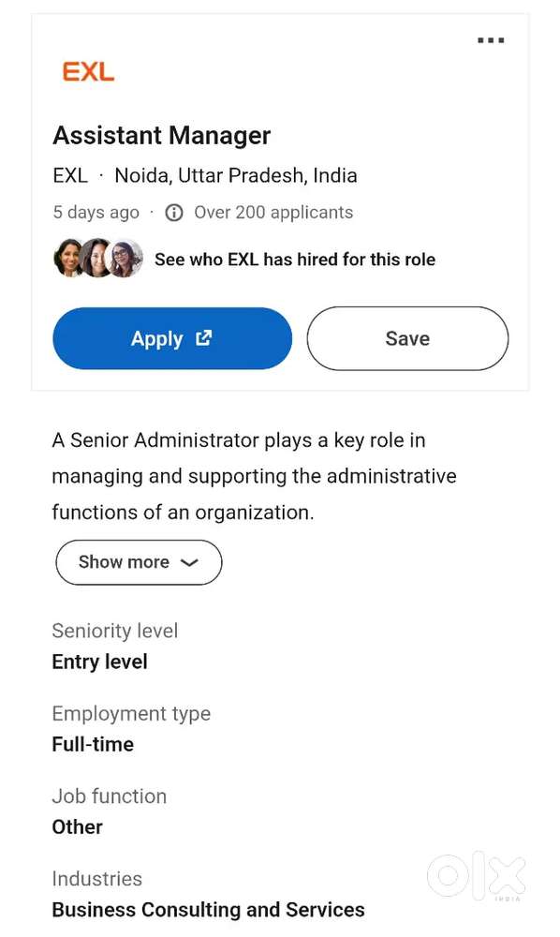Apply to the Assistant Manager job
Image resolution: width=560 pixels, height=937 pixels.
point(172,338)
